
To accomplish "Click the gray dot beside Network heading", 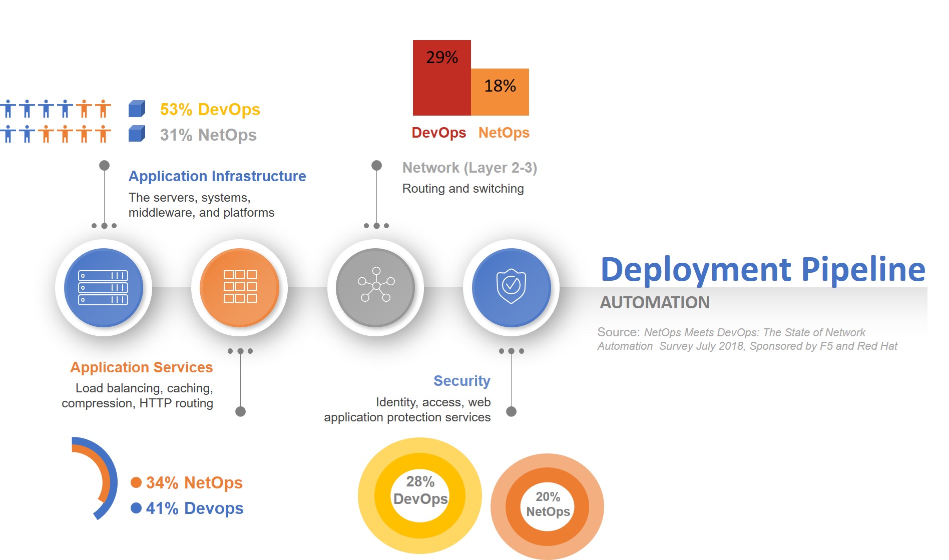I will click(376, 165).
